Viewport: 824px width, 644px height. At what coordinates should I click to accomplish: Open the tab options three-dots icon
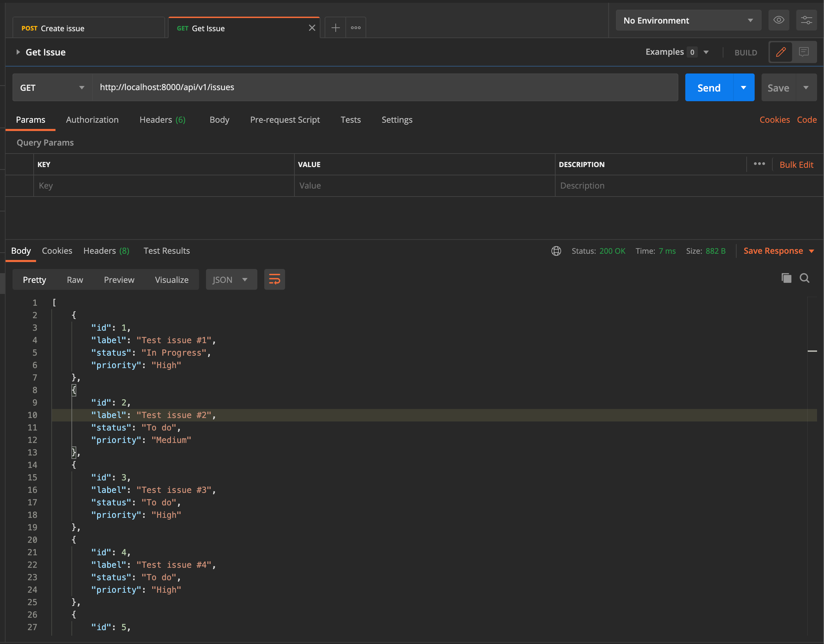(355, 28)
